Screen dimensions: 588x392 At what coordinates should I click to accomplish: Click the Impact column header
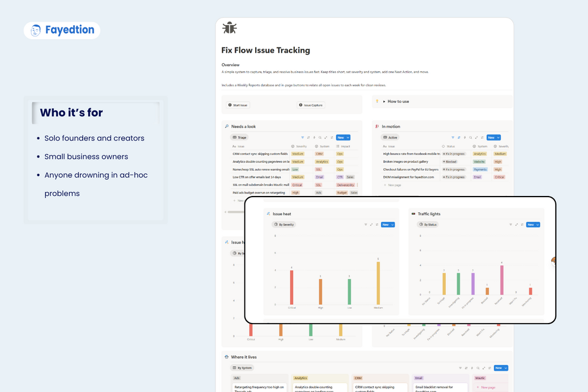coord(343,146)
